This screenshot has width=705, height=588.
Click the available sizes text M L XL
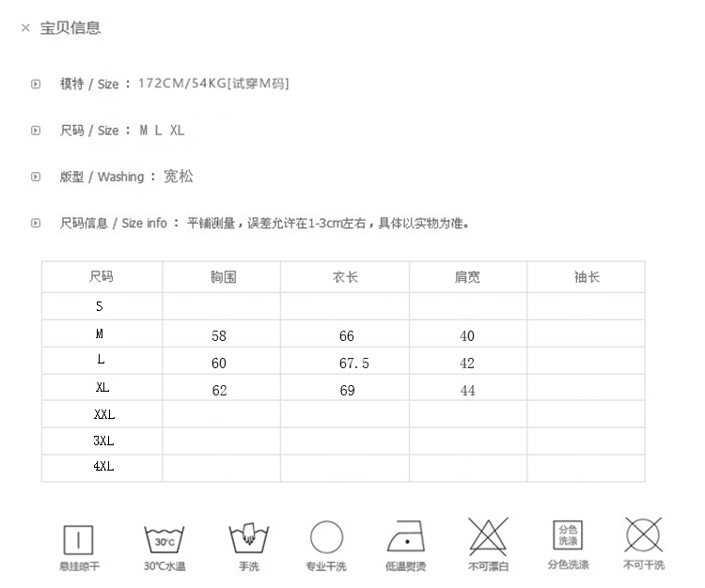[162, 131]
